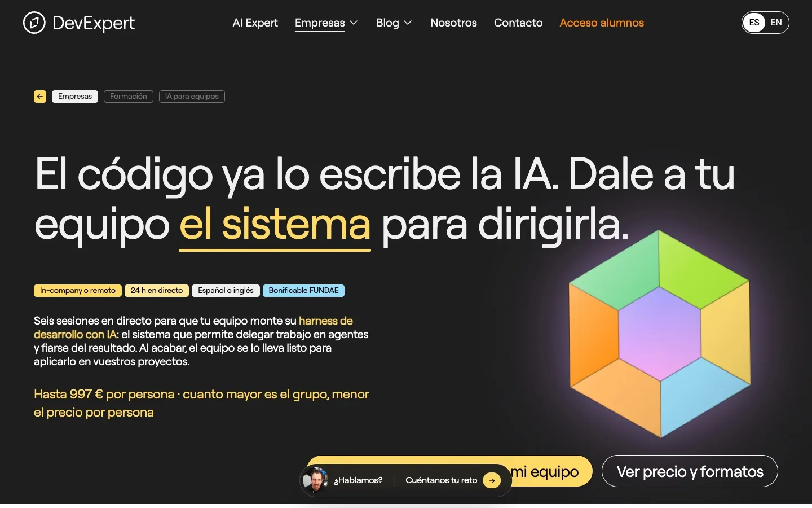Select the Formación breadcrumb tag
This screenshot has height=508, width=812.
(129, 97)
